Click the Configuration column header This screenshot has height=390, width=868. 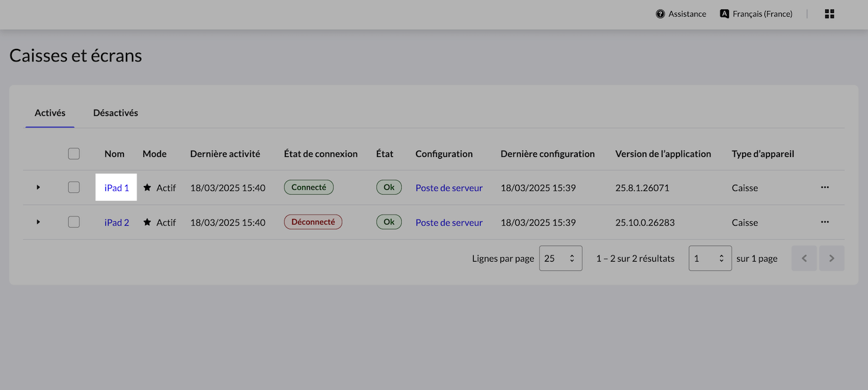click(x=444, y=154)
